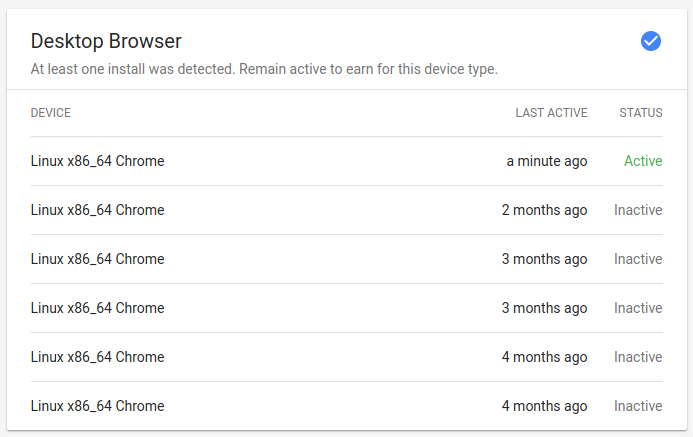The height and width of the screenshot is (437, 693).
Task: Click the blue checkmark verification icon
Action: (x=651, y=41)
